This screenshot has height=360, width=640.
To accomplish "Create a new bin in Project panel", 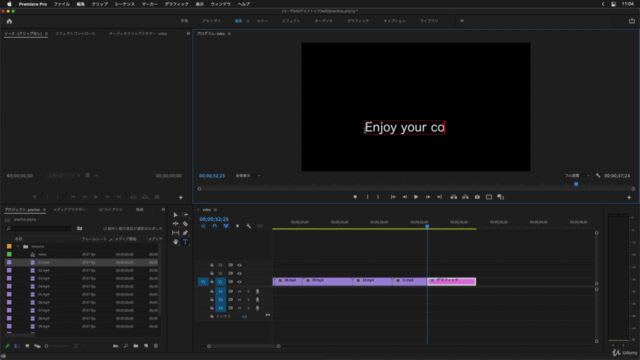I will 136,346.
